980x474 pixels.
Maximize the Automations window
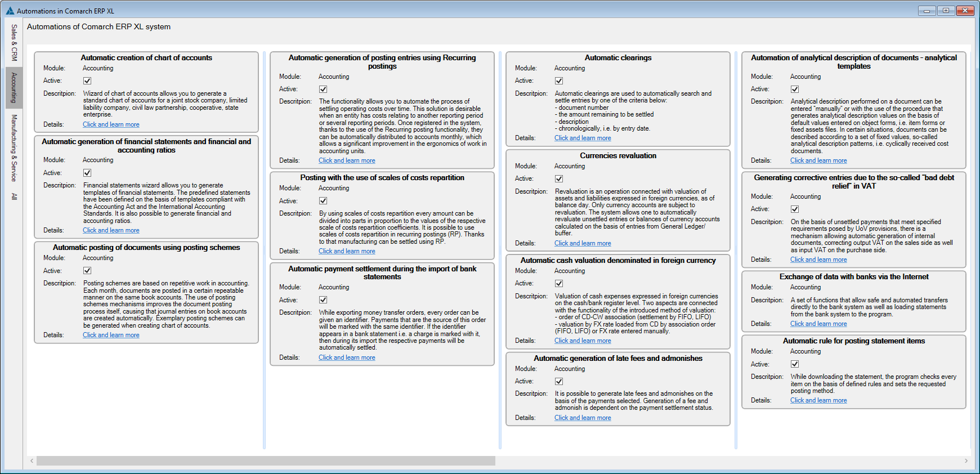(x=946, y=10)
